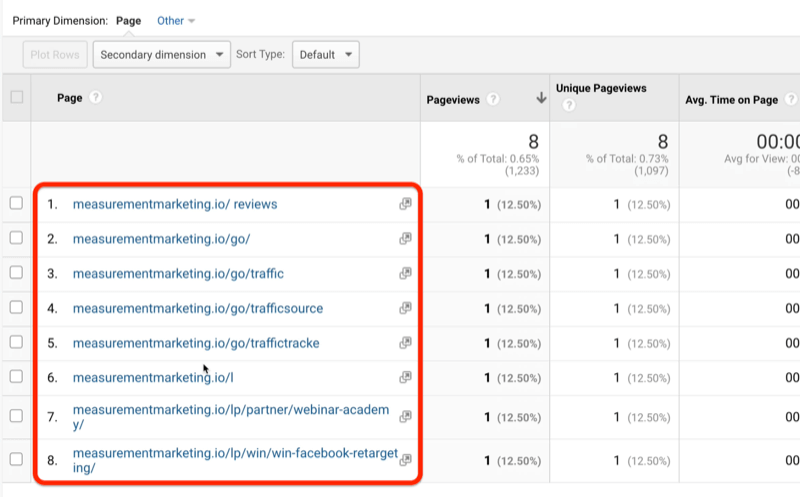Check the box for webinar-academy row
Image resolution: width=800 pixels, height=497 pixels.
[16, 416]
